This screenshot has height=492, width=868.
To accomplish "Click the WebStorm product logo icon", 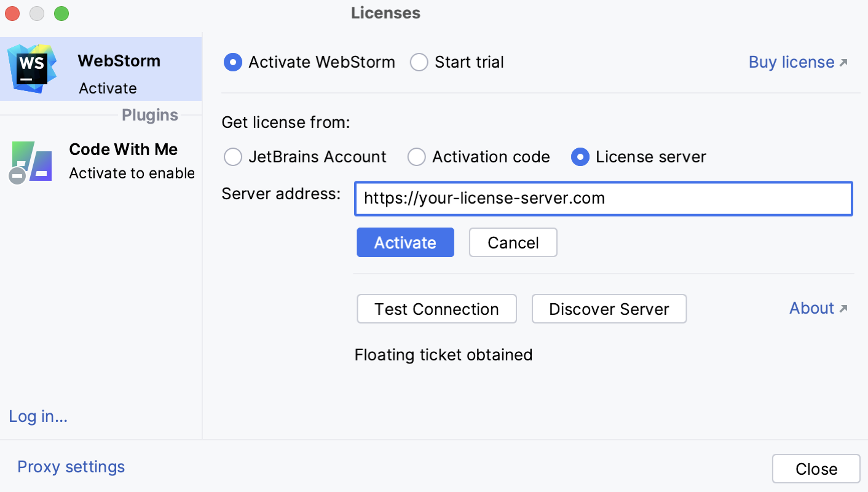I will [32, 68].
